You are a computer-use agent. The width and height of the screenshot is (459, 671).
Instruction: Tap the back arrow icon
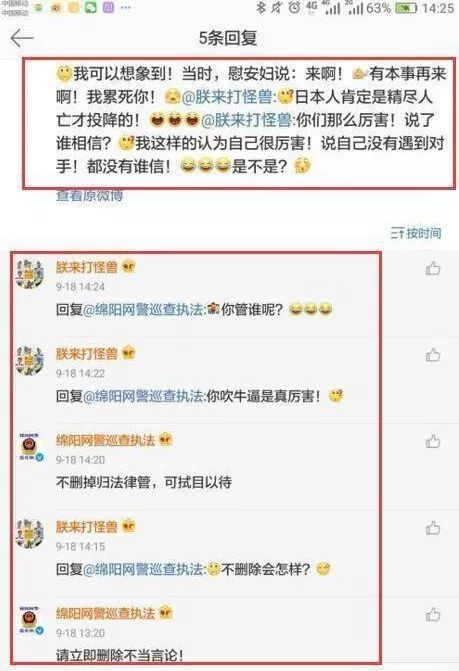pyautogui.click(x=22, y=39)
